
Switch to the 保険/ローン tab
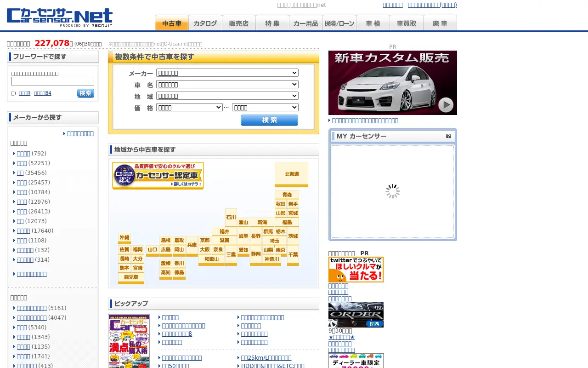tap(339, 23)
